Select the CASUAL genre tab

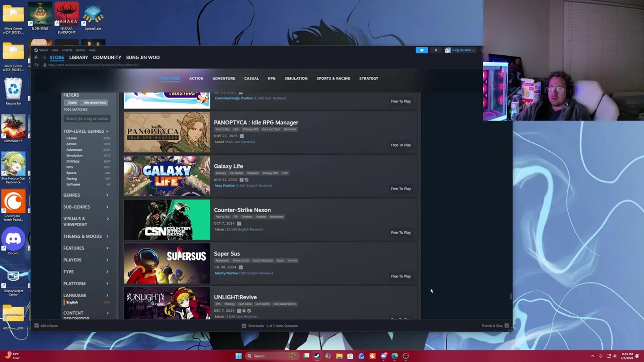click(252, 78)
